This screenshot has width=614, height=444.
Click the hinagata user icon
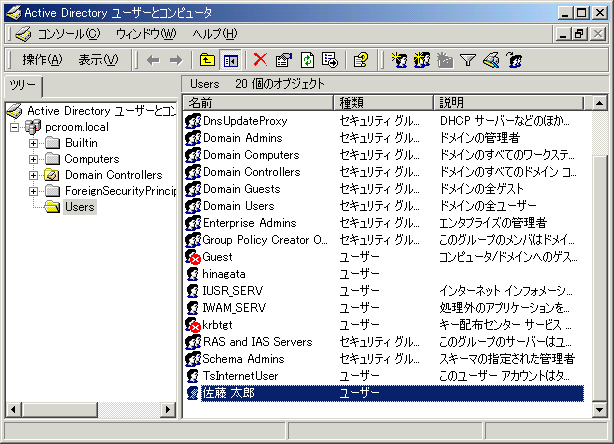tap(193, 274)
